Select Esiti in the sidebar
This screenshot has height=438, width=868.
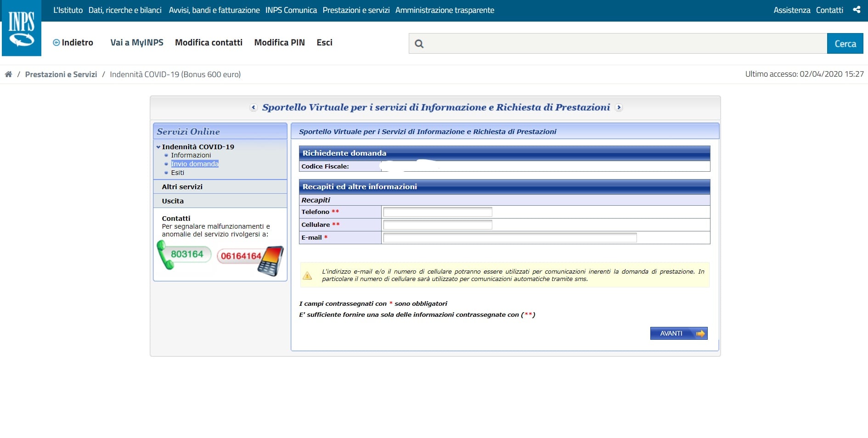click(x=177, y=173)
